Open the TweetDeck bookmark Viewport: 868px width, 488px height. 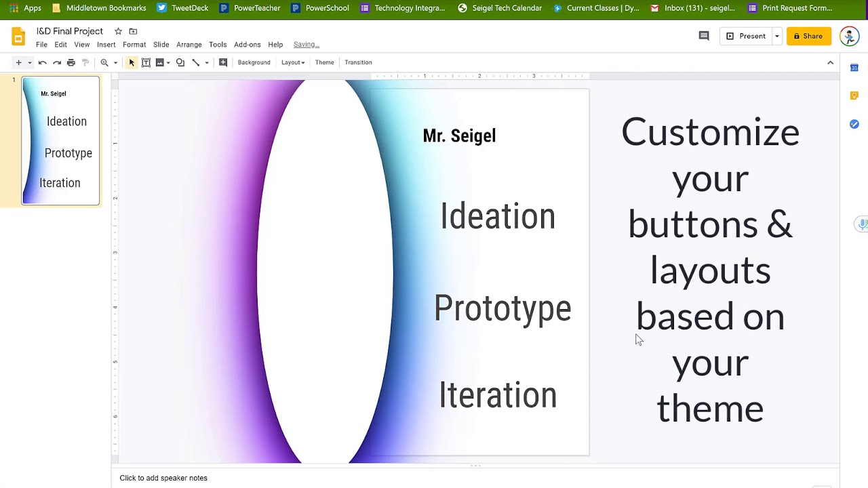point(182,8)
